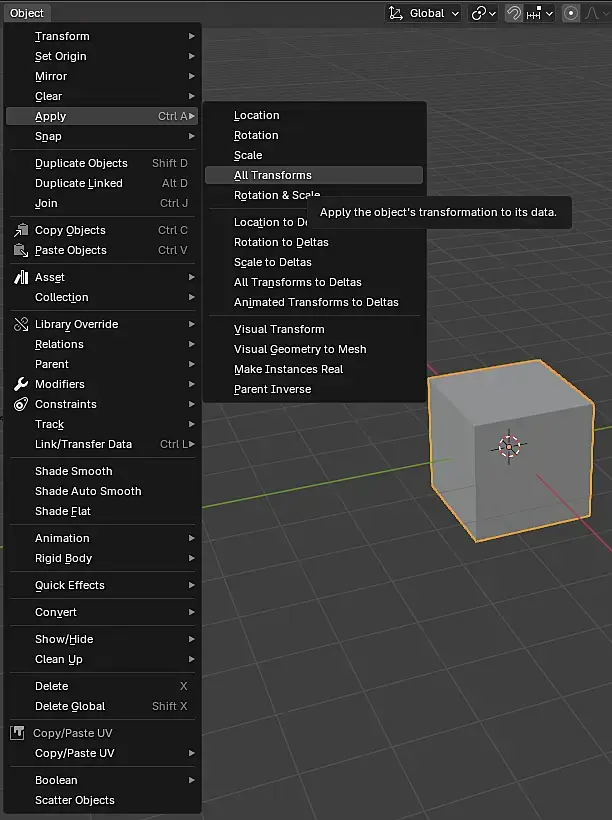This screenshot has width=612, height=820.
Task: Open the Snapping options dropdown
Action: coord(539,13)
